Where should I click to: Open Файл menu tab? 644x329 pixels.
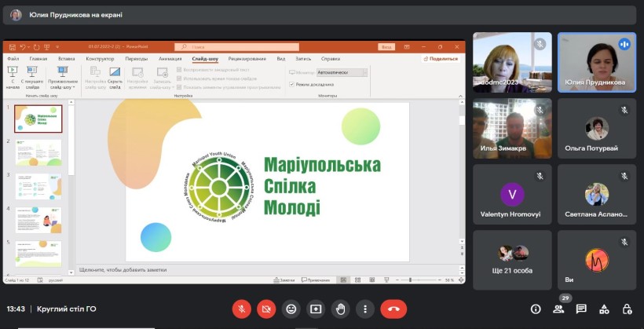(13, 59)
